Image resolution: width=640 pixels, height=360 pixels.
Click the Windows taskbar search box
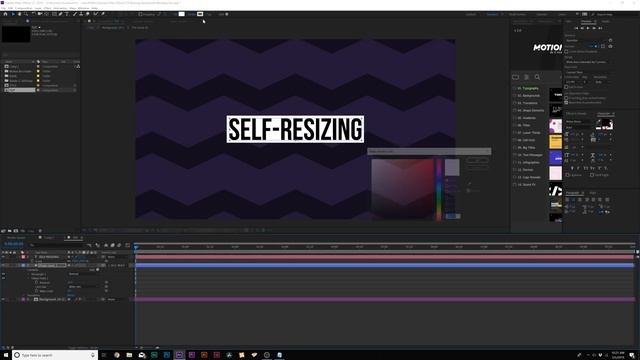coord(55,355)
